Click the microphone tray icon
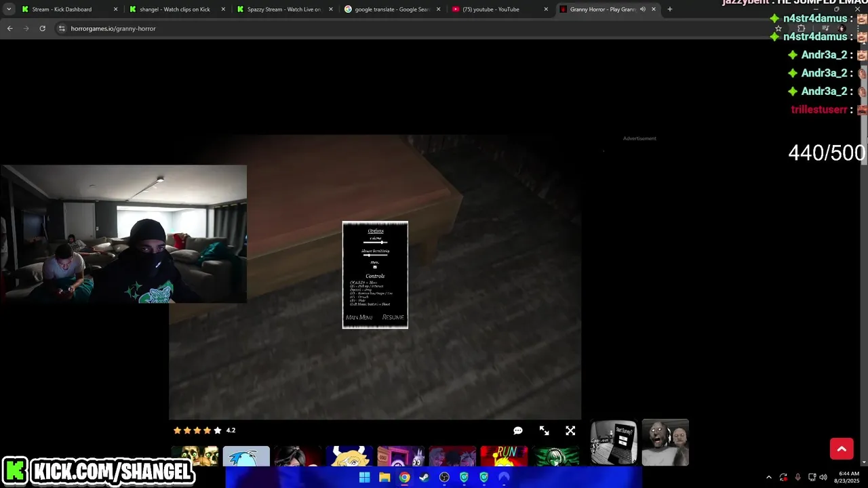The width and height of the screenshot is (868, 488). coord(797,477)
